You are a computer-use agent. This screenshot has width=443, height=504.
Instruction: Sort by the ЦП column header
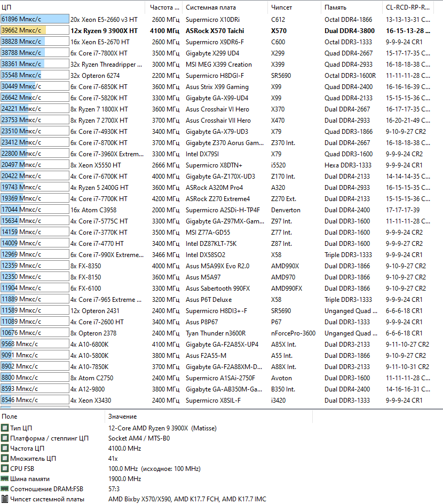[73, 7]
